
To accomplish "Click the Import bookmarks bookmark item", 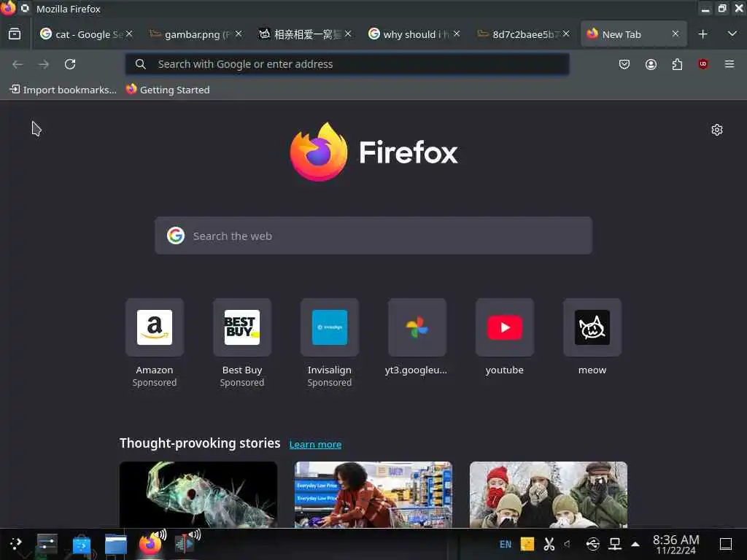I will click(63, 90).
